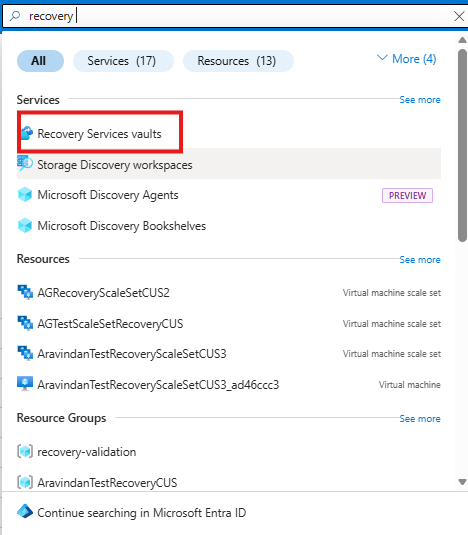Click the Microsoft Entra ID icon
Viewport: 468px width, 535px height.
(x=25, y=512)
